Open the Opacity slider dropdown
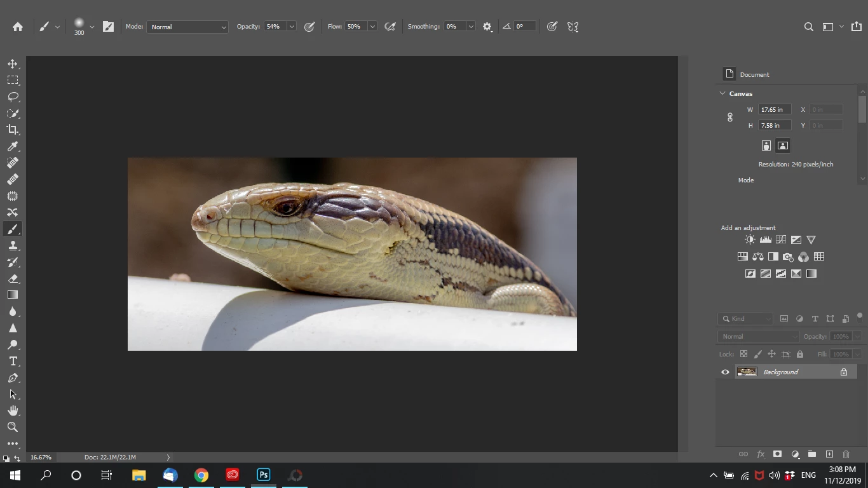 292,27
